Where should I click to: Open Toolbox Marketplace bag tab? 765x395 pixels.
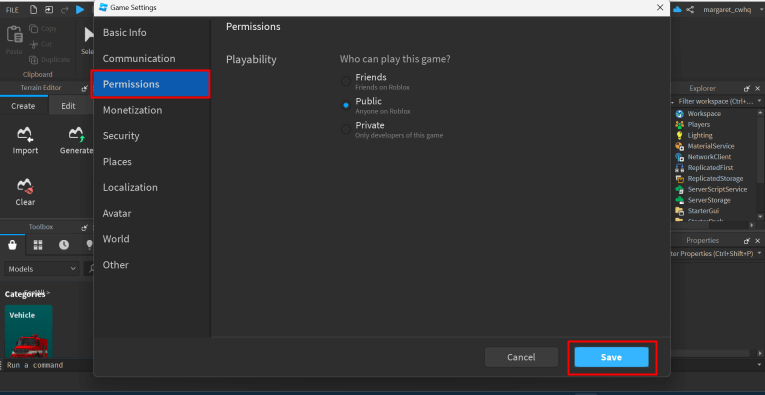coord(13,245)
